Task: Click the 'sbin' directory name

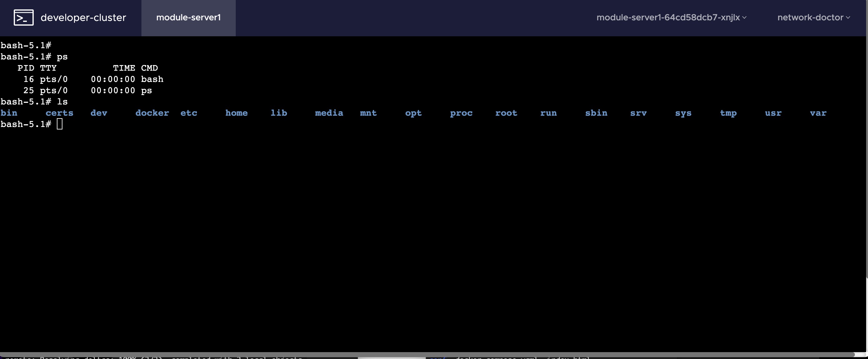Action: click(596, 113)
